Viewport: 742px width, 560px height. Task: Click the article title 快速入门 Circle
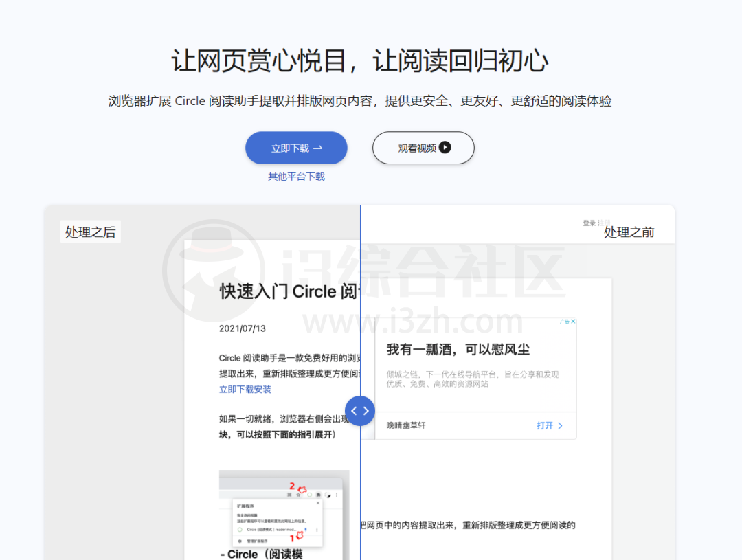(x=289, y=291)
